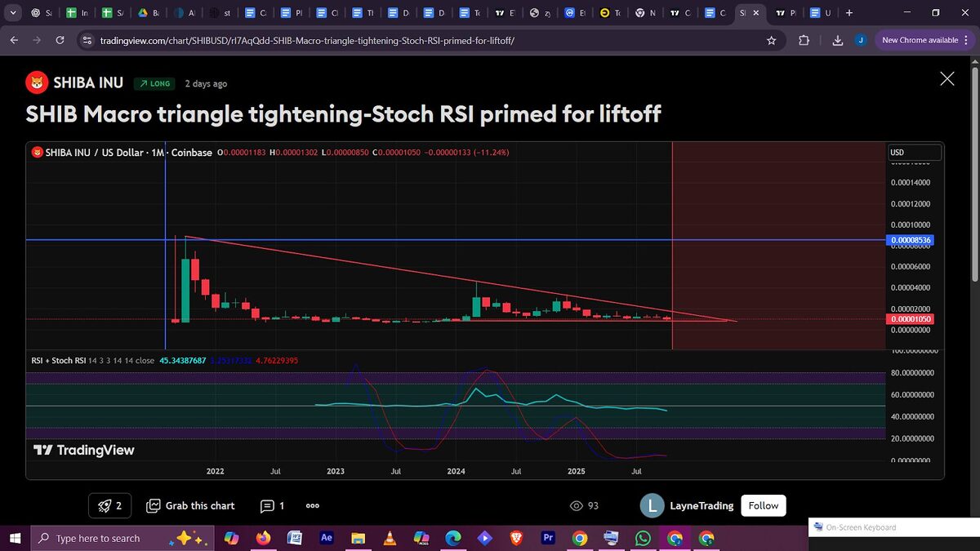Click the Follow button

(x=763, y=506)
